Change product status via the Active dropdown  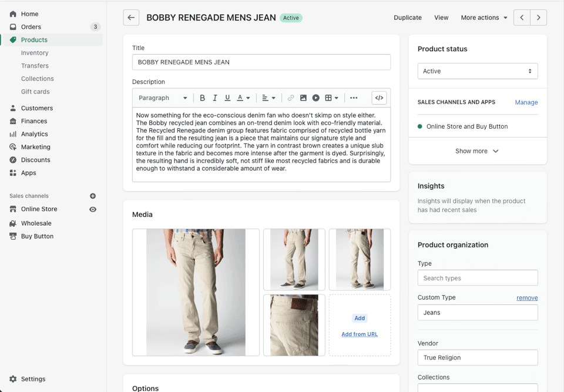477,71
